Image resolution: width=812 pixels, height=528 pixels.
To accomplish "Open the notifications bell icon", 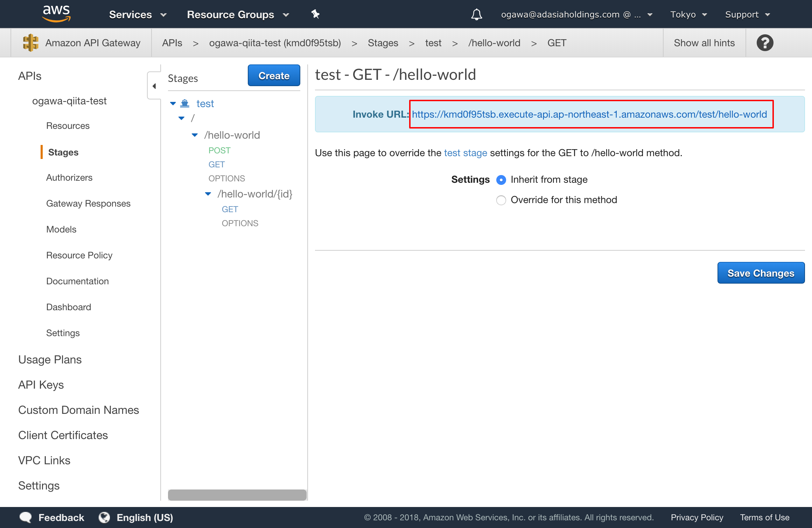I will [x=476, y=14].
